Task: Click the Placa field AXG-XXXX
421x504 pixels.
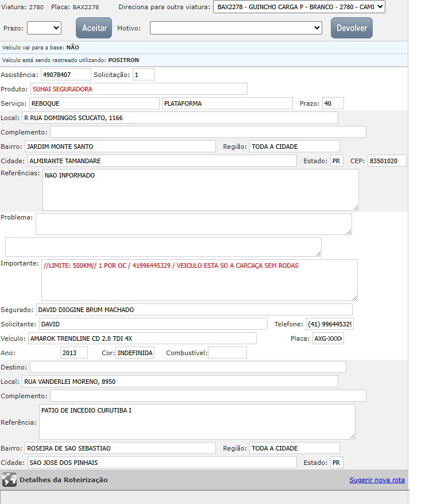Action: coord(328,338)
